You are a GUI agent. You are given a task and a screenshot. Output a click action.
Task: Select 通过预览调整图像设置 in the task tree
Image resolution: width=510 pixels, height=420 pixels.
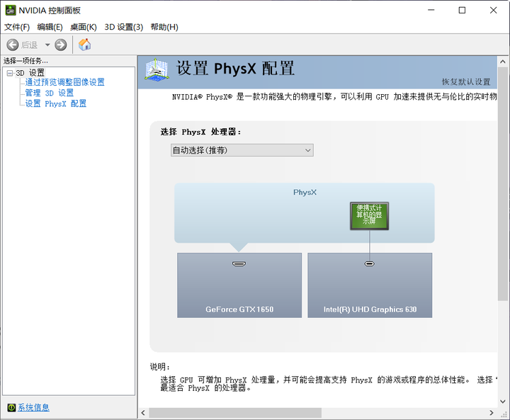(x=64, y=82)
